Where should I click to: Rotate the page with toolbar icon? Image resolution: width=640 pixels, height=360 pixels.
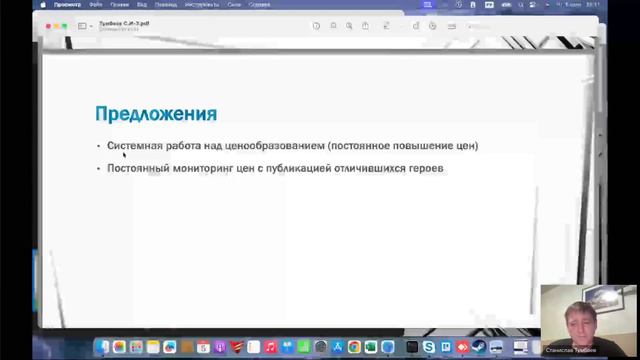(x=416, y=26)
